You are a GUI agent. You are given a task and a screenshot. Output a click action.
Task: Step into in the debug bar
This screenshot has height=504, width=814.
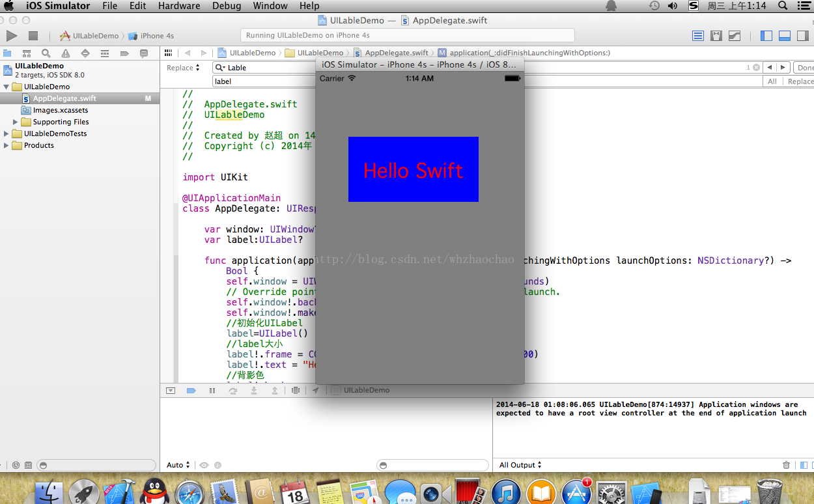pos(254,391)
